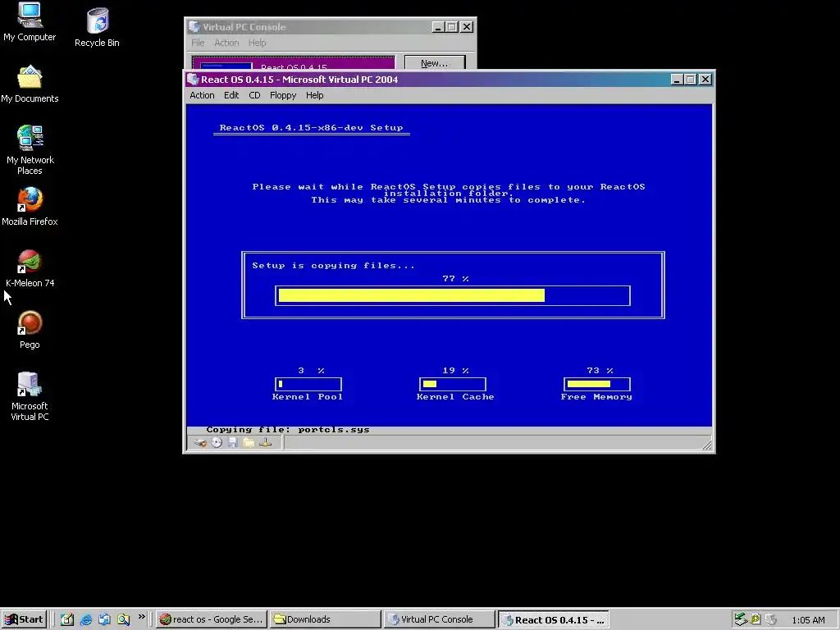Select the K-Meleon 74 desktop shortcut
840x630 pixels.
tap(30, 268)
